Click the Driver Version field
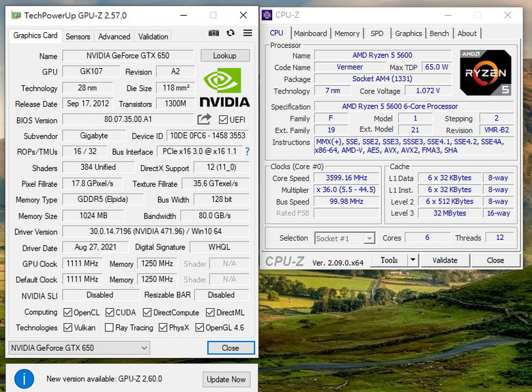532x392 pixels. 156,231
